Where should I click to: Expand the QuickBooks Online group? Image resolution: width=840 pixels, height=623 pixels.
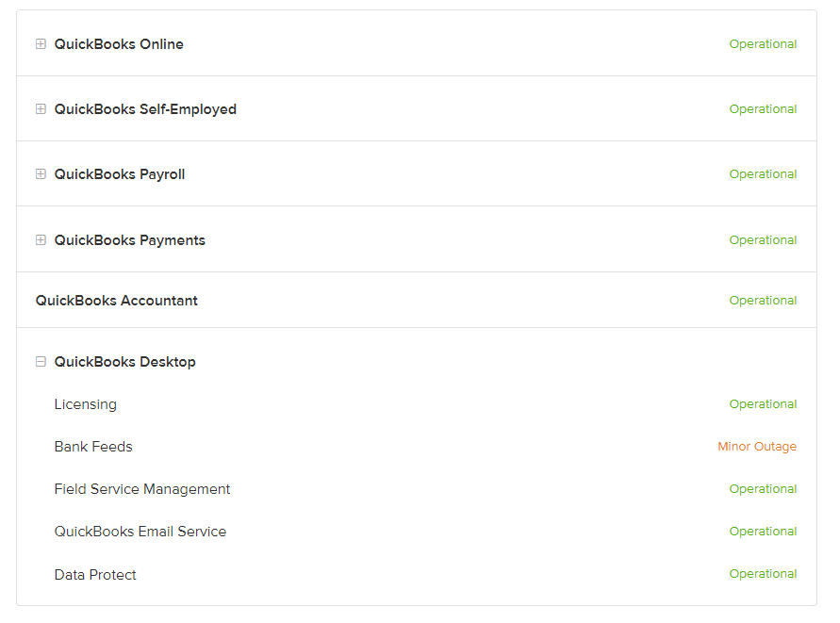pos(41,44)
